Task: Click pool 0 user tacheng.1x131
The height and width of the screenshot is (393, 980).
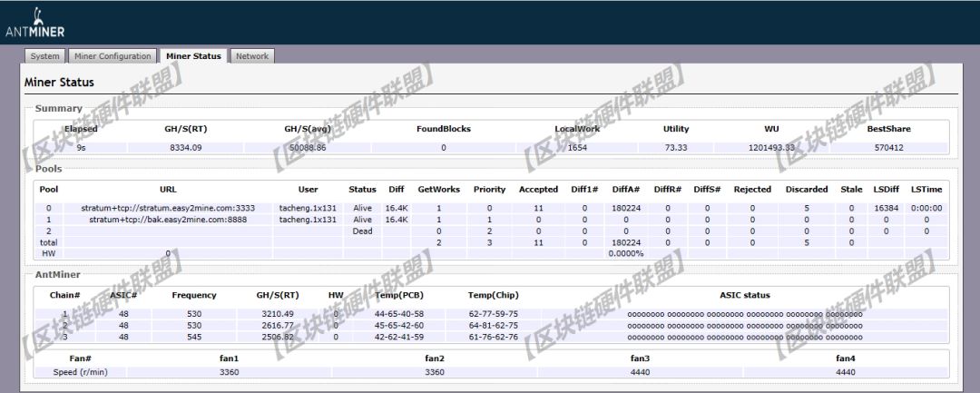Action: pos(308,208)
